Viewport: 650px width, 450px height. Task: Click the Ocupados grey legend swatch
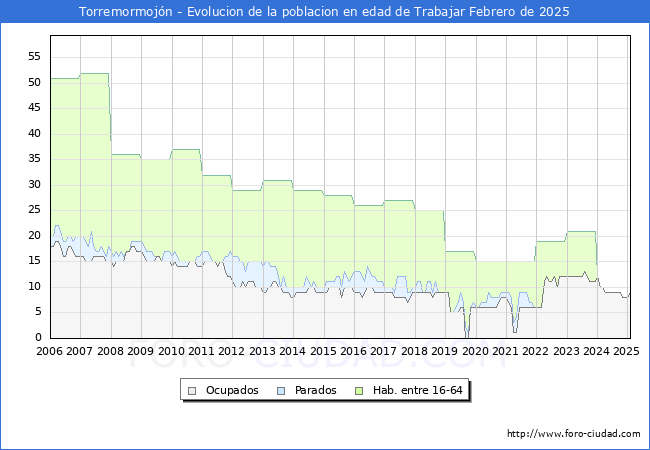[192, 391]
